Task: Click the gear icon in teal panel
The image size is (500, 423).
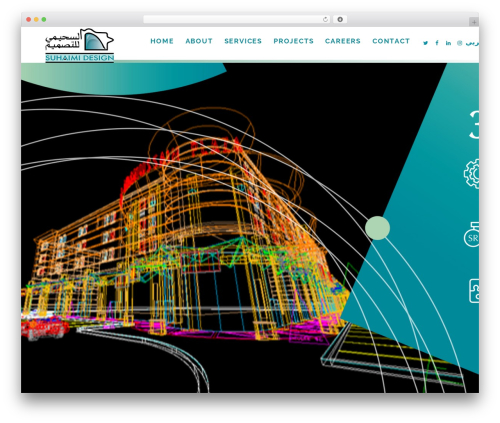Action: [x=472, y=174]
